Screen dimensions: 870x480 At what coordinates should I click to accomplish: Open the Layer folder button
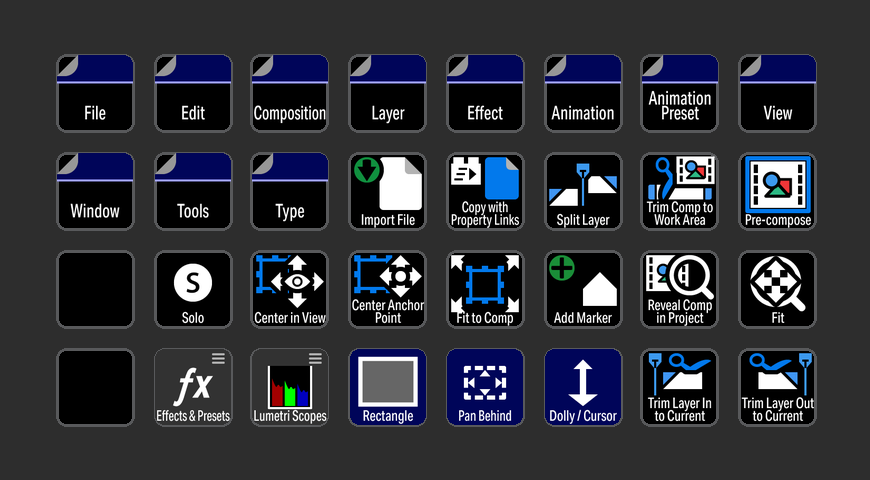pos(387,93)
